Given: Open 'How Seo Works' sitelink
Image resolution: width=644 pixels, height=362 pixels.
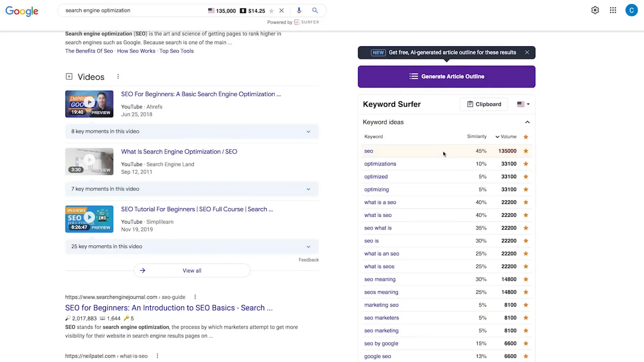Looking at the screenshot, I should click(136, 51).
